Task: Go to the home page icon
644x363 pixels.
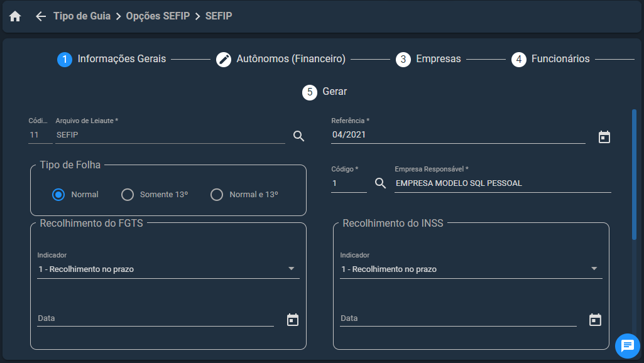Action: pyautogui.click(x=15, y=16)
